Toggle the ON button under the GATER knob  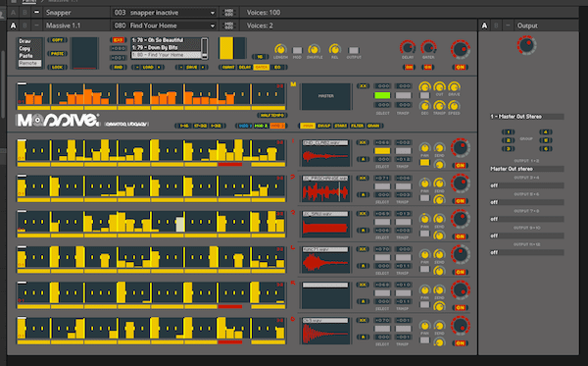click(427, 67)
